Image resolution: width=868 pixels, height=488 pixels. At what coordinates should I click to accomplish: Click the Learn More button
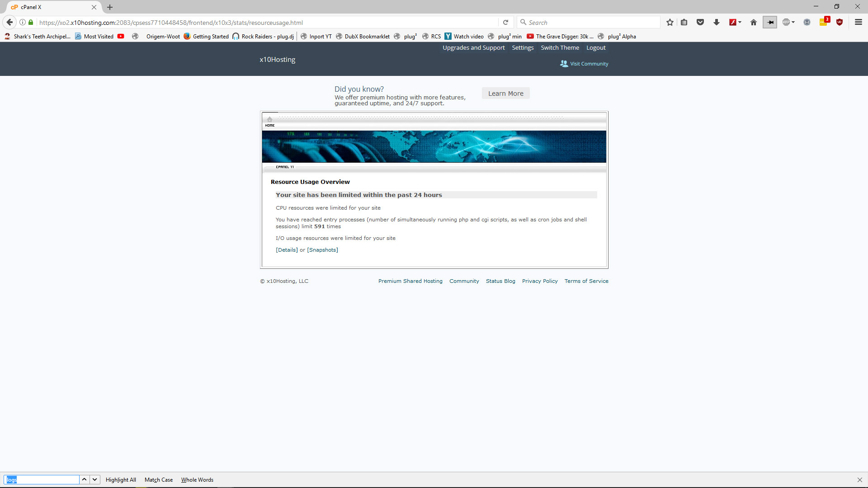[x=505, y=94]
